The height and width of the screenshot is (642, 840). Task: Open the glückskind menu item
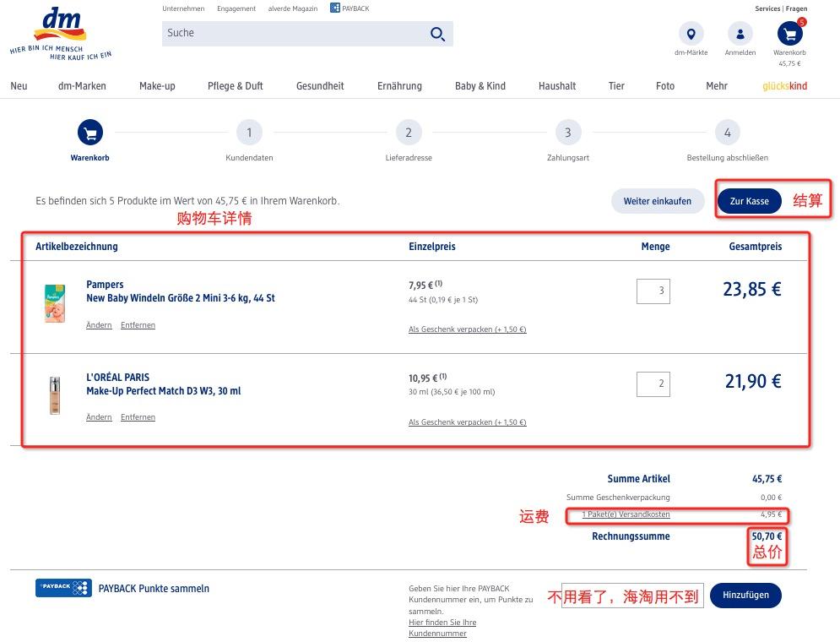(x=785, y=86)
